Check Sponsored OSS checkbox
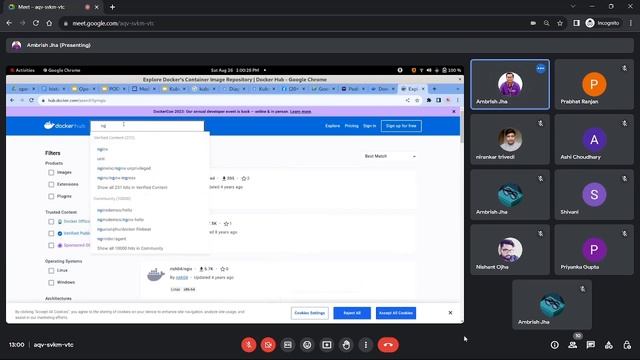The height and width of the screenshot is (360, 640). coord(51,245)
